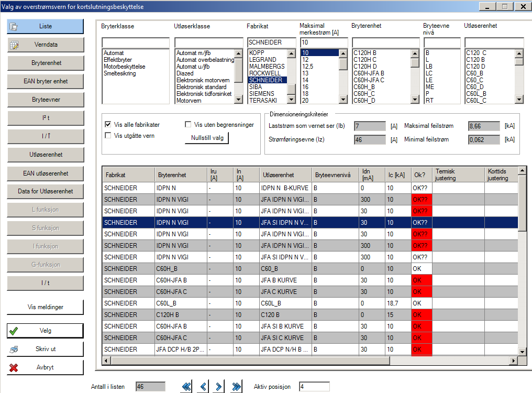This screenshot has width=532, height=393.
Task: Select Diazed in Utløserklasse list
Action: (185, 73)
